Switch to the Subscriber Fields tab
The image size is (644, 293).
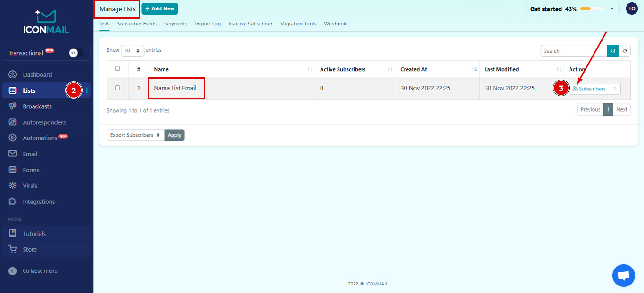[137, 24]
